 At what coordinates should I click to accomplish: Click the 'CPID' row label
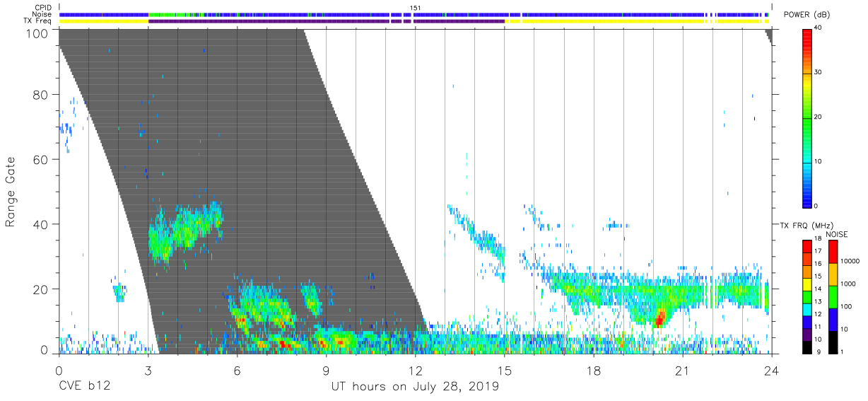tap(44, 8)
